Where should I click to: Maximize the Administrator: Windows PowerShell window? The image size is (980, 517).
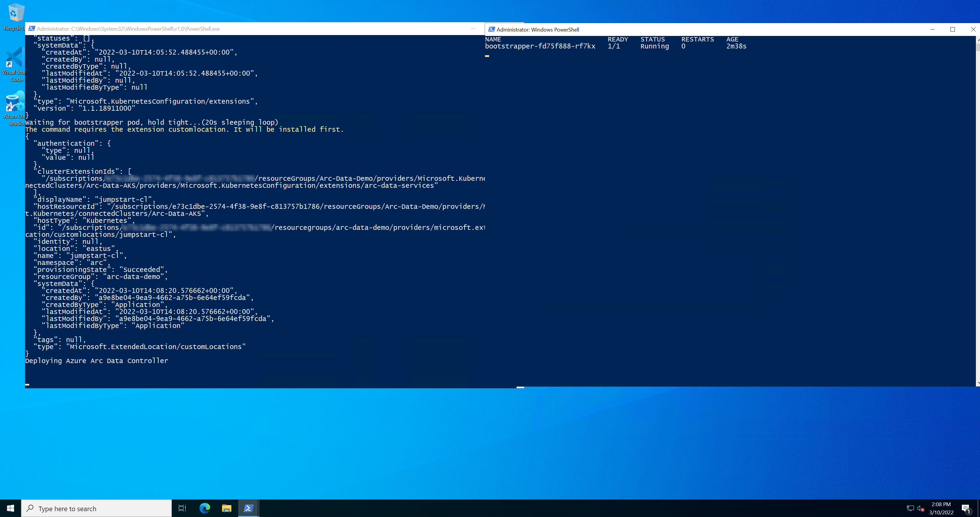coord(953,29)
